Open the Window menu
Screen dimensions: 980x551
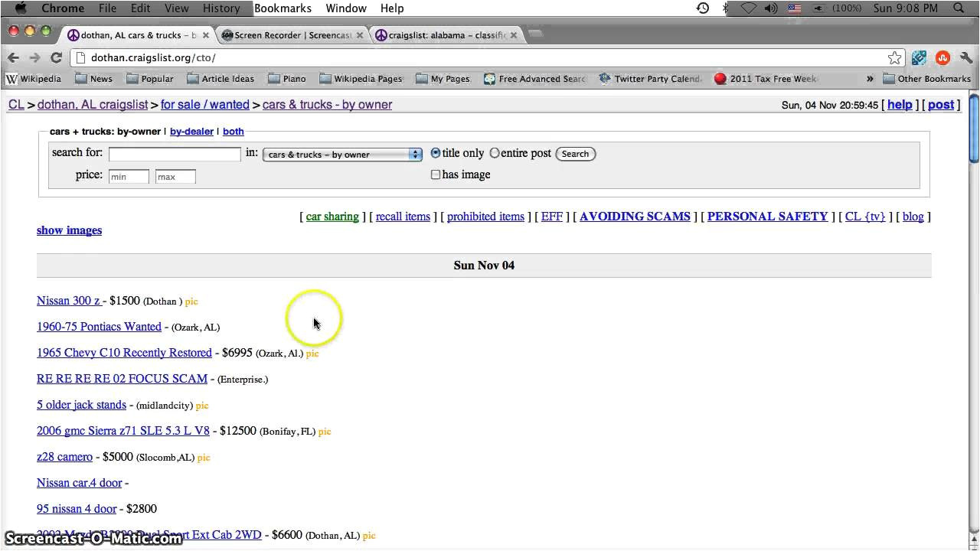coord(346,8)
